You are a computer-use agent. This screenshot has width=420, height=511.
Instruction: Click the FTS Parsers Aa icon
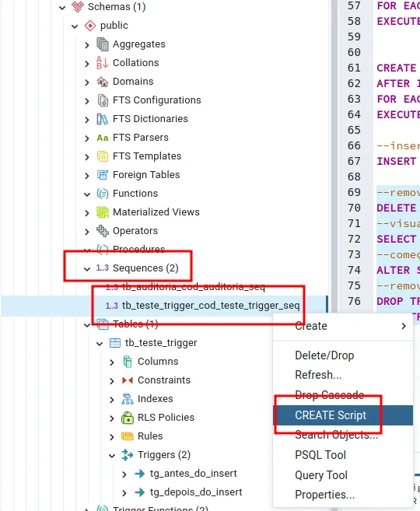103,138
